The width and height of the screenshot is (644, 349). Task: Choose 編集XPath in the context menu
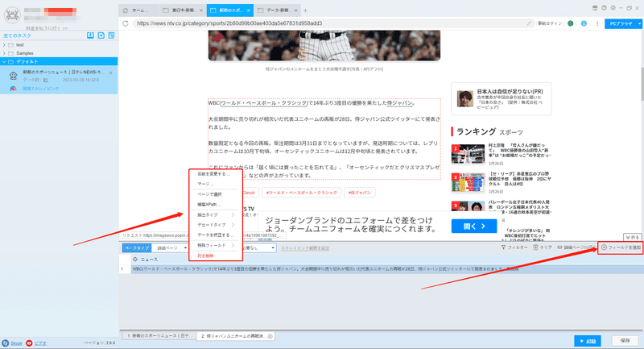click(x=209, y=204)
